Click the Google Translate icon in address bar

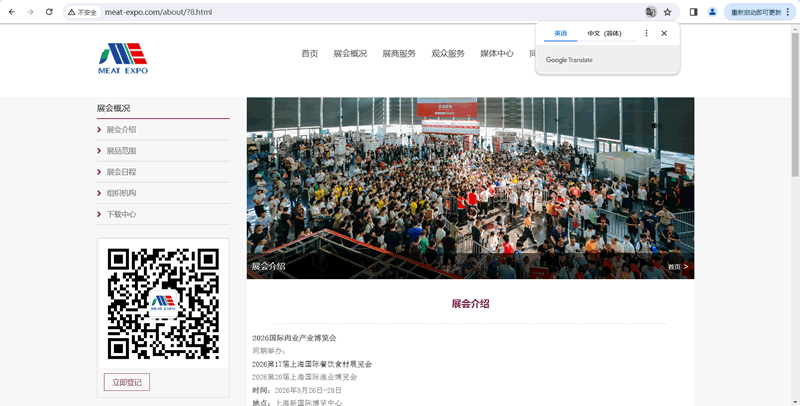[651, 12]
